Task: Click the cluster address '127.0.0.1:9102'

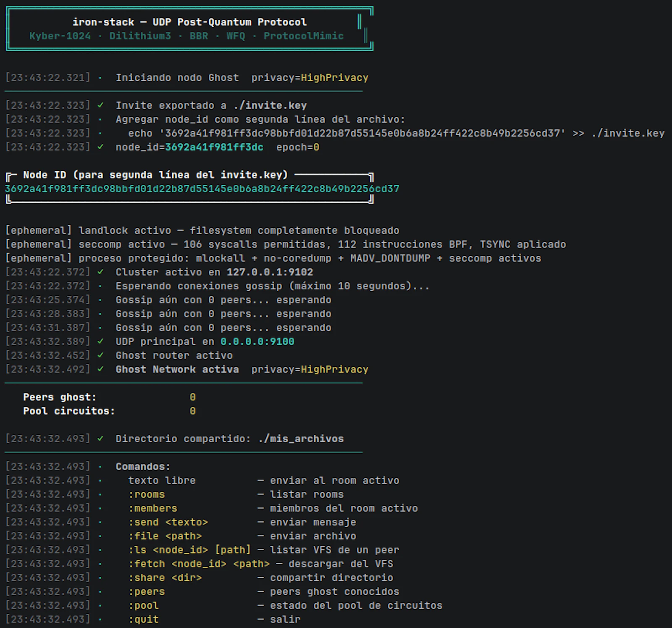Action: pyautogui.click(x=270, y=272)
